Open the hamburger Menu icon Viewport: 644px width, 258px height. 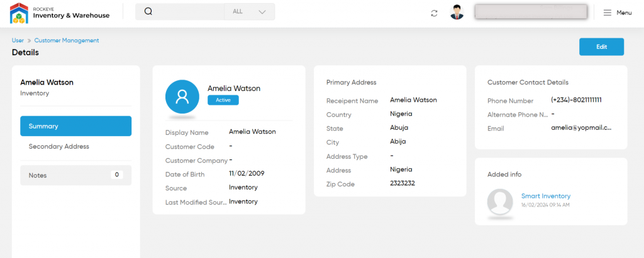(607, 13)
